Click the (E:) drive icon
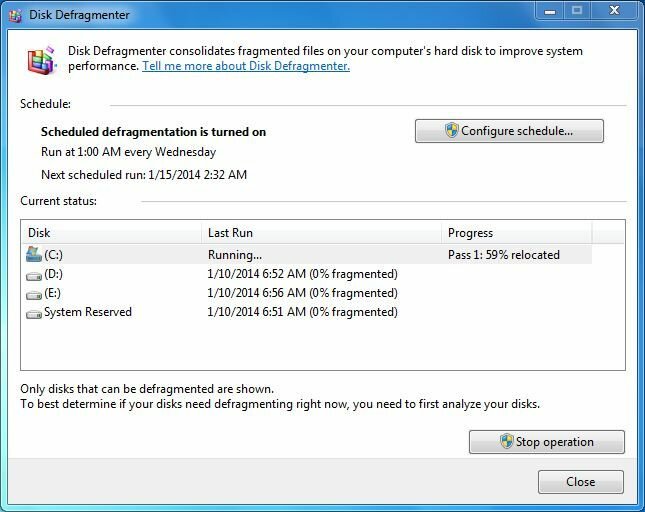The height and width of the screenshot is (512, 645). (x=34, y=295)
